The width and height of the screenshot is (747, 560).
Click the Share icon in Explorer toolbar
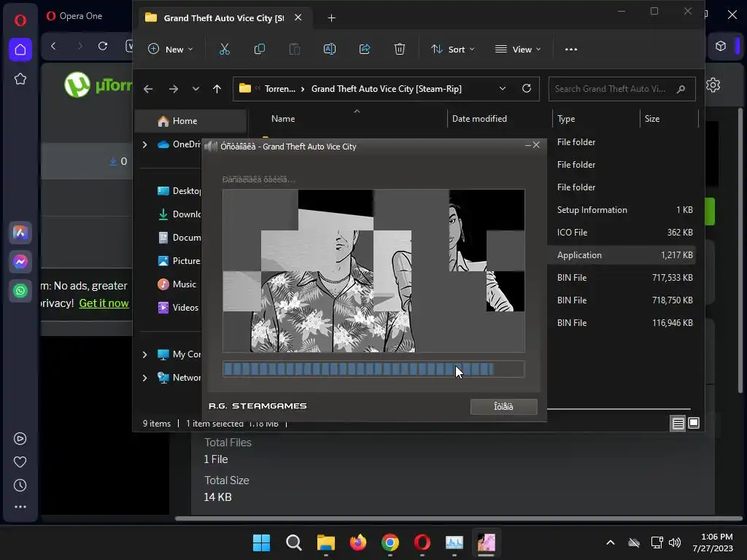pyautogui.click(x=365, y=49)
